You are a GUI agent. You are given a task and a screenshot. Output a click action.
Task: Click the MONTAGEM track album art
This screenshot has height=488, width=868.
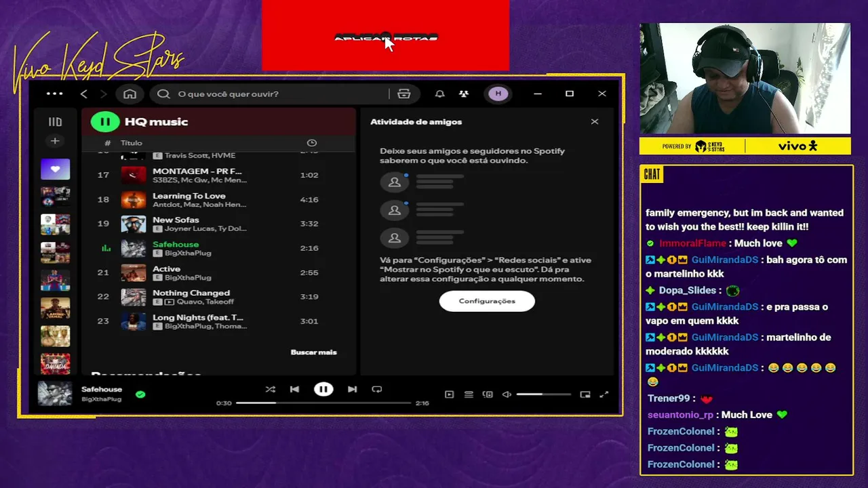coord(134,175)
